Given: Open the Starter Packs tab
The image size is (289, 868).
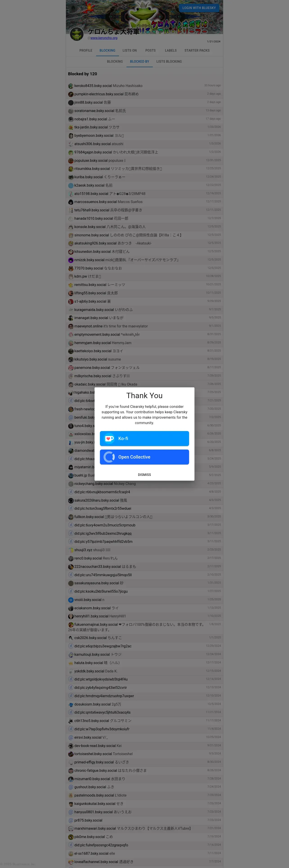Looking at the screenshot, I should [197, 50].
